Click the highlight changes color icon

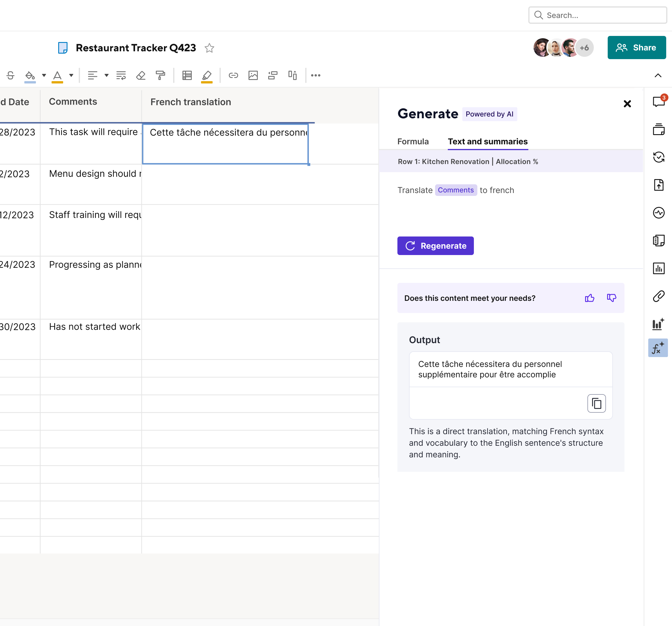(x=207, y=75)
